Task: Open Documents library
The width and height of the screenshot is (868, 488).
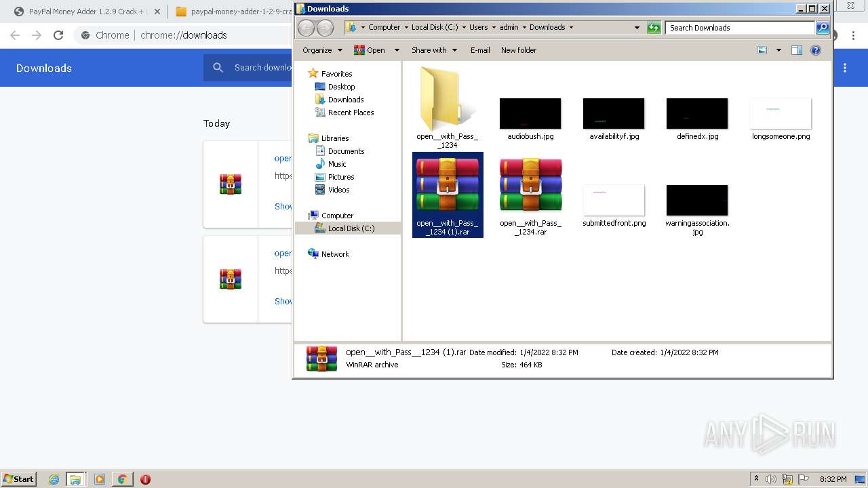Action: pyautogui.click(x=340, y=151)
